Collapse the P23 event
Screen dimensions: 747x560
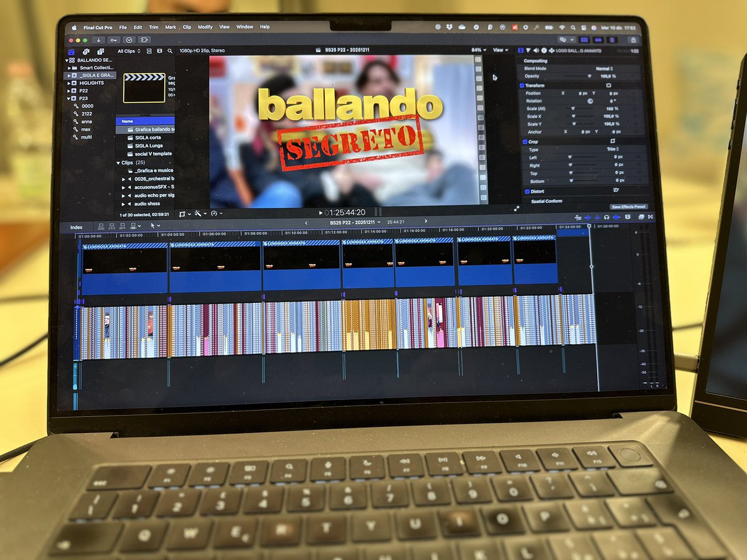click(67, 98)
